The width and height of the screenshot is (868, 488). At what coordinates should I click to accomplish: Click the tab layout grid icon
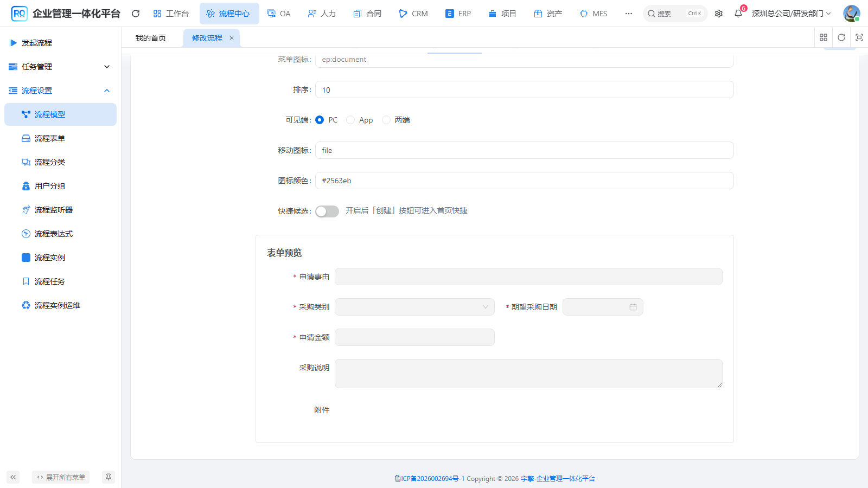coord(824,37)
